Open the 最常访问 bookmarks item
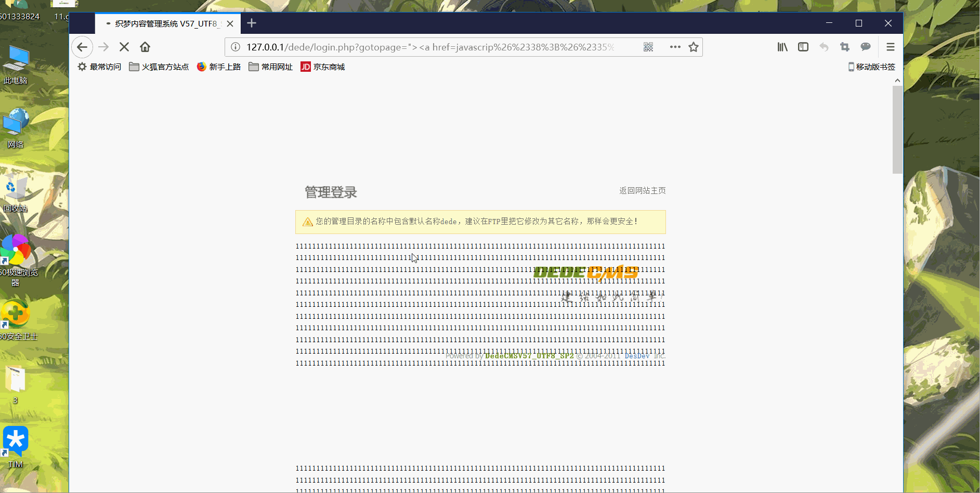This screenshot has width=980, height=493. tap(99, 67)
